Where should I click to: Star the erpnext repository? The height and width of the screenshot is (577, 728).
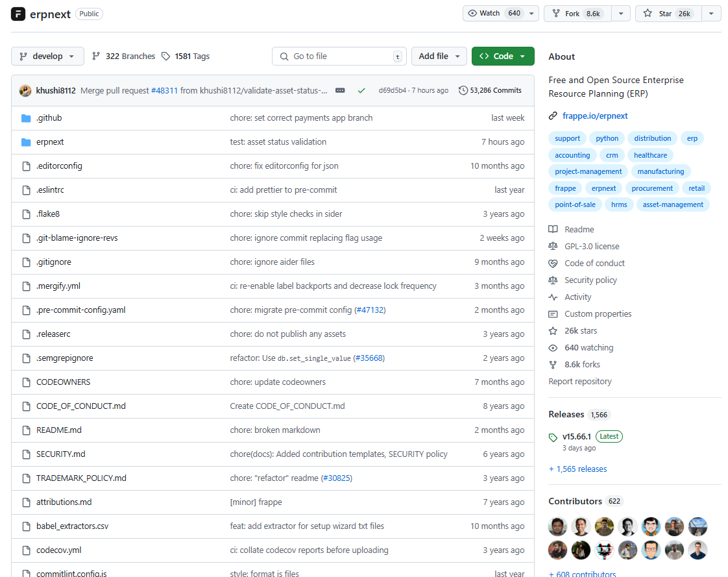[668, 14]
